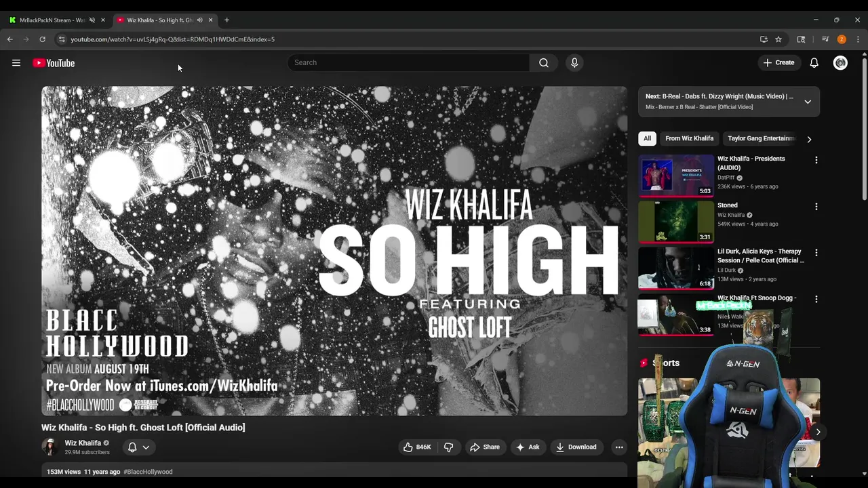Open the account avatar menu
Image resolution: width=868 pixels, height=488 pixels.
[840, 62]
